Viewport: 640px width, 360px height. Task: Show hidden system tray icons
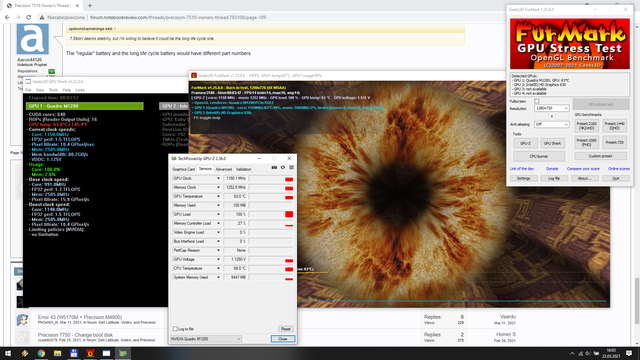(572, 353)
